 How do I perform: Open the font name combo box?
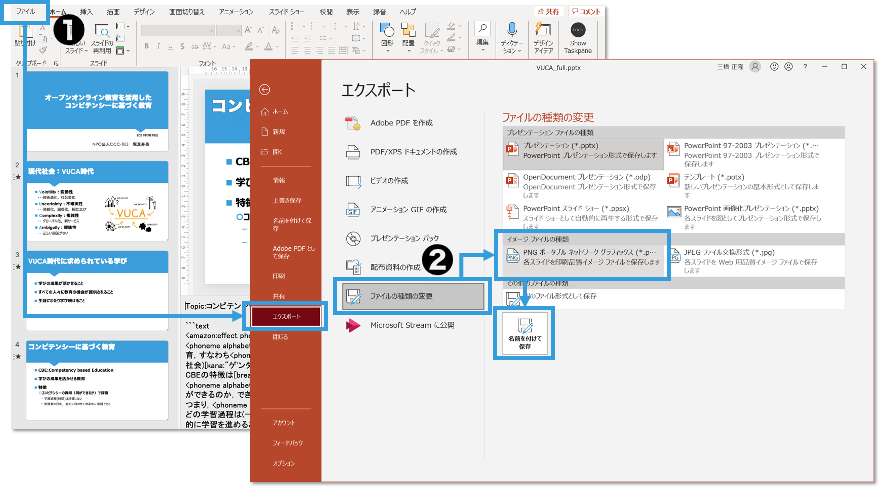tap(175, 30)
